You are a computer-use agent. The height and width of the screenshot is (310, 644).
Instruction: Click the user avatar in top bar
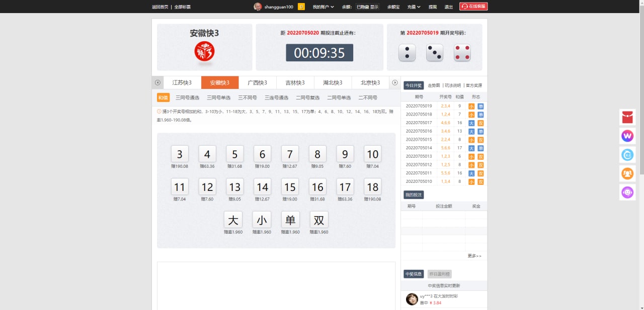coord(258,7)
